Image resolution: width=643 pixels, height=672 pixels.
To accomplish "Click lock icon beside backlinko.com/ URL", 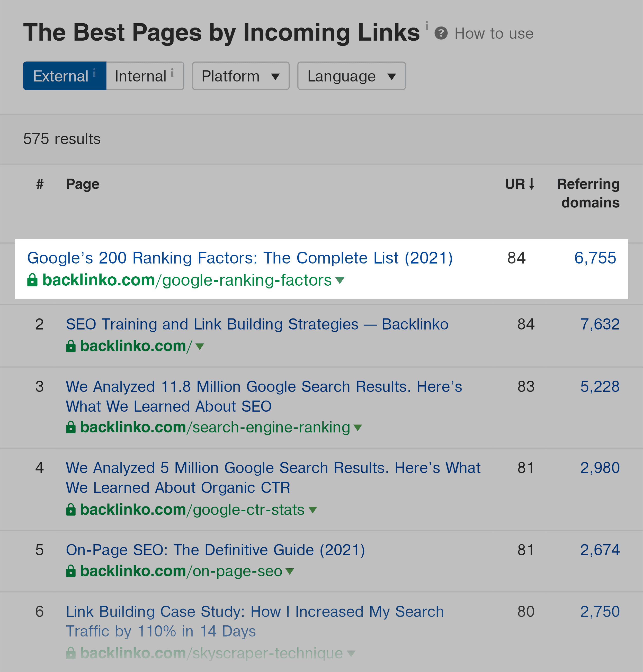I will pyautogui.click(x=71, y=346).
